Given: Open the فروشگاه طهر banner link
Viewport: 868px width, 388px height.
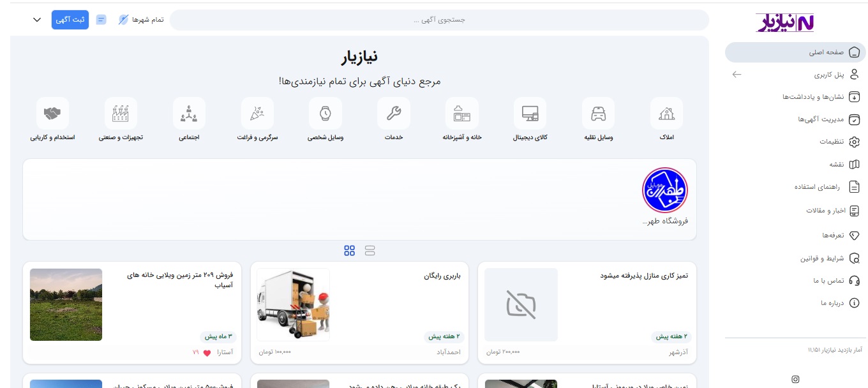Looking at the screenshot, I should click(x=665, y=190).
